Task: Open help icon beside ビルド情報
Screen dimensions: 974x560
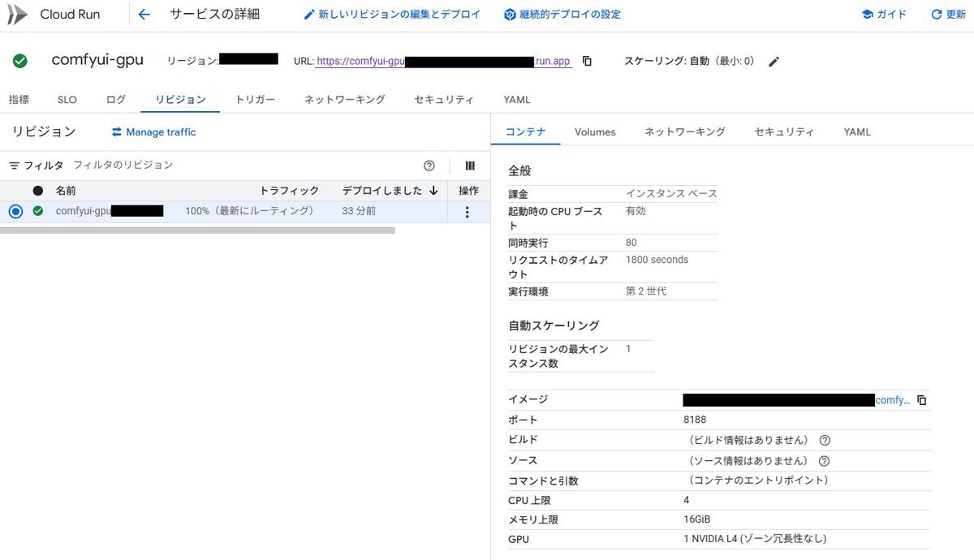Action: [825, 440]
